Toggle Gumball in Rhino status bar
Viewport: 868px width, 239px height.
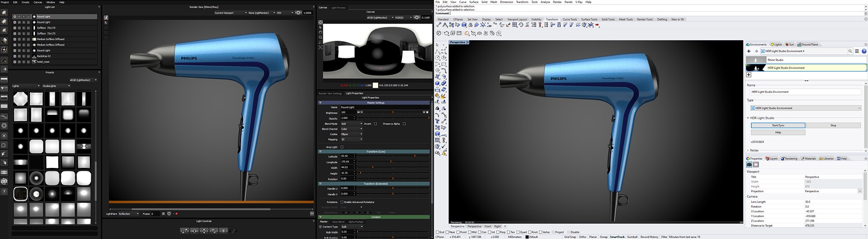[632, 237]
